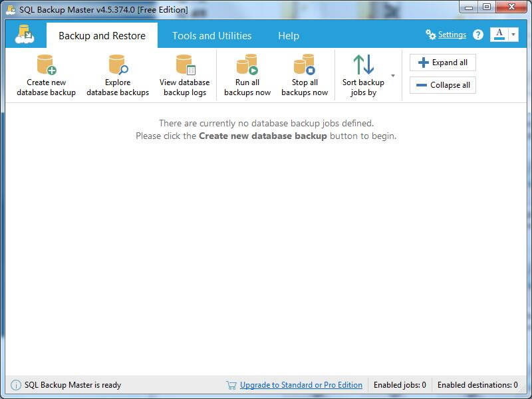The image size is (532, 399).
Task: Click the shopping cart icon in status bar
Action: (x=231, y=385)
